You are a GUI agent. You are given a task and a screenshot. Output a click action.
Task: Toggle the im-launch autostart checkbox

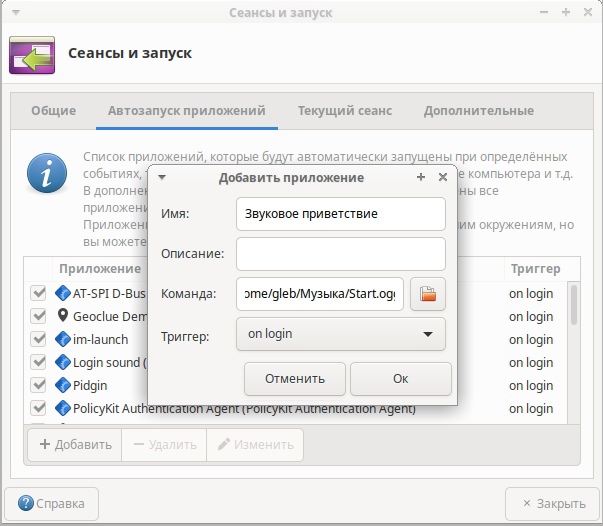click(x=39, y=340)
